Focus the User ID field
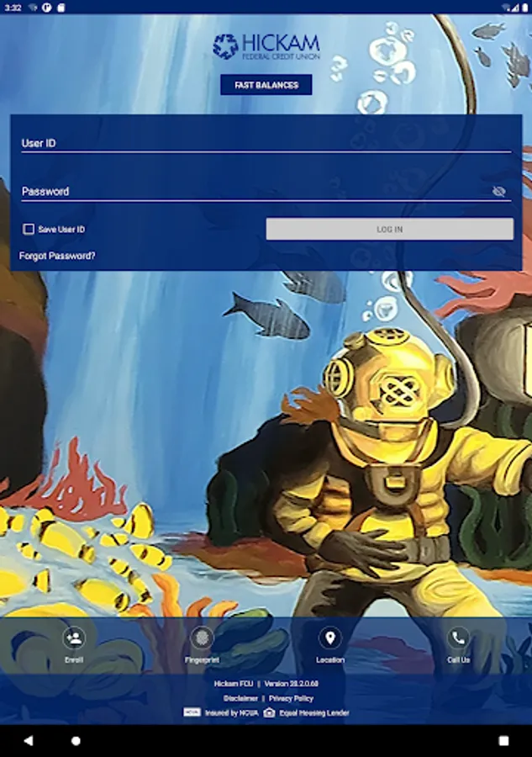Screen dimensions: 532x757 (x=266, y=143)
